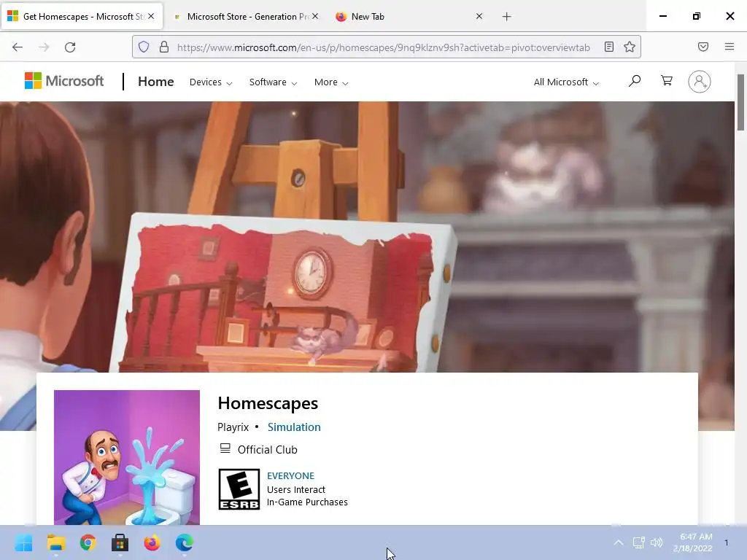The image size is (747, 560).
Task: Click the volume speaker icon
Action: point(657,542)
